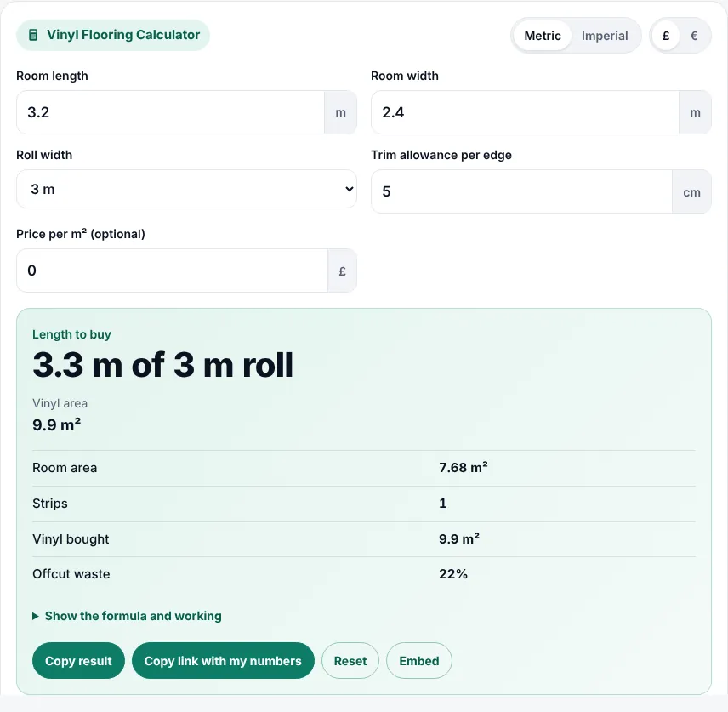Screen dimensions: 728x712
Task: Click the 'Vinyl area' label
Action: [60, 403]
